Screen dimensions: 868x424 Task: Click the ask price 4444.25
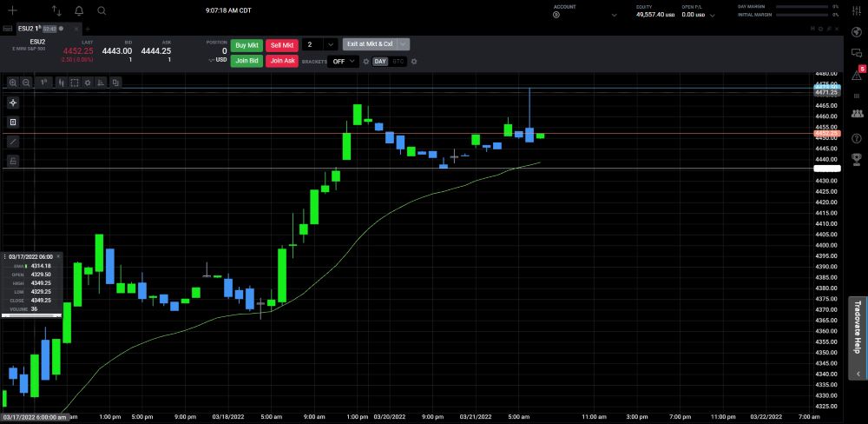[x=155, y=51]
